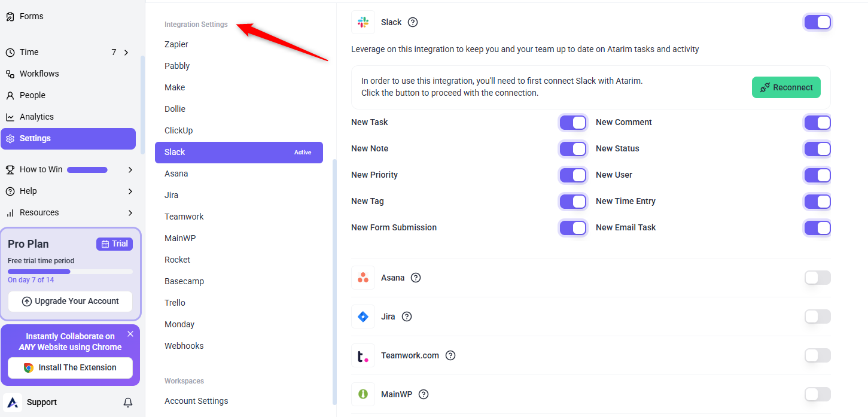Open Webhooks integration settings
The width and height of the screenshot is (868, 417).
tap(184, 346)
